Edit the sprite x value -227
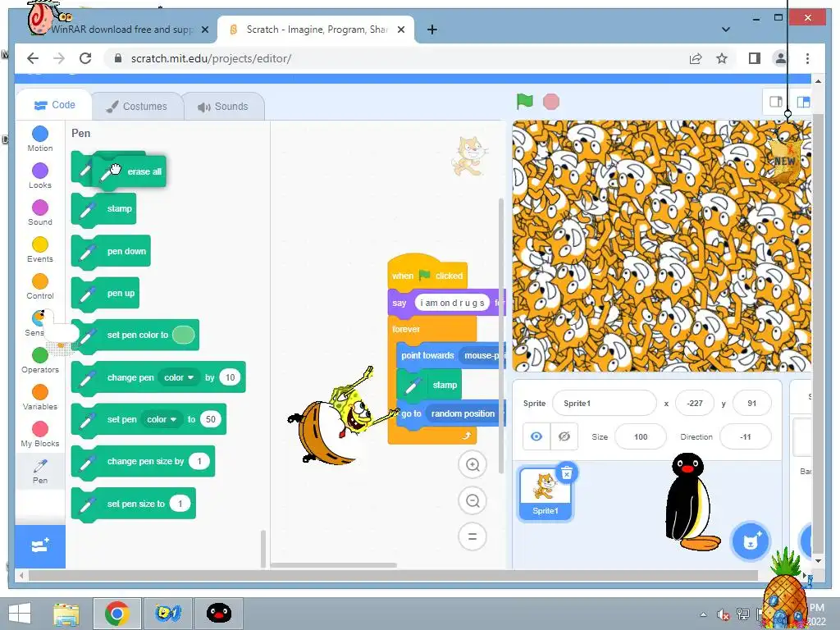Viewport: 840px width, 630px height. pyautogui.click(x=695, y=404)
